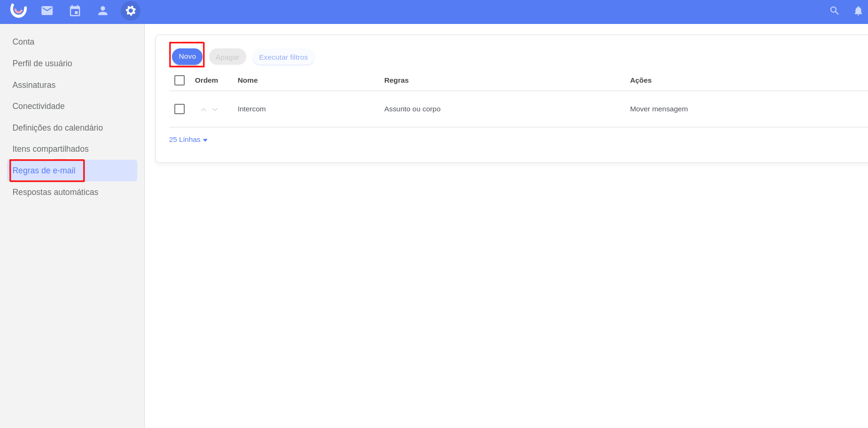Click the app logo in top bar
This screenshot has height=428, width=868.
(18, 10)
